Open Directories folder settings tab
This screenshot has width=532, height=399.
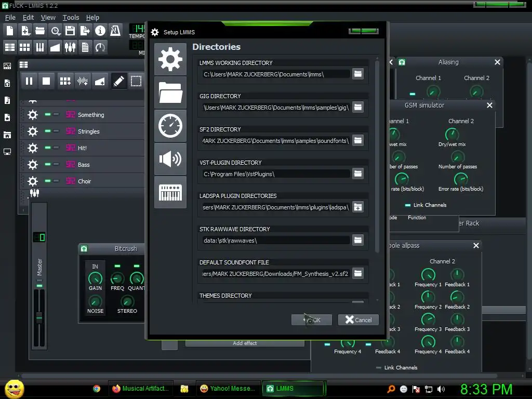pyautogui.click(x=170, y=92)
